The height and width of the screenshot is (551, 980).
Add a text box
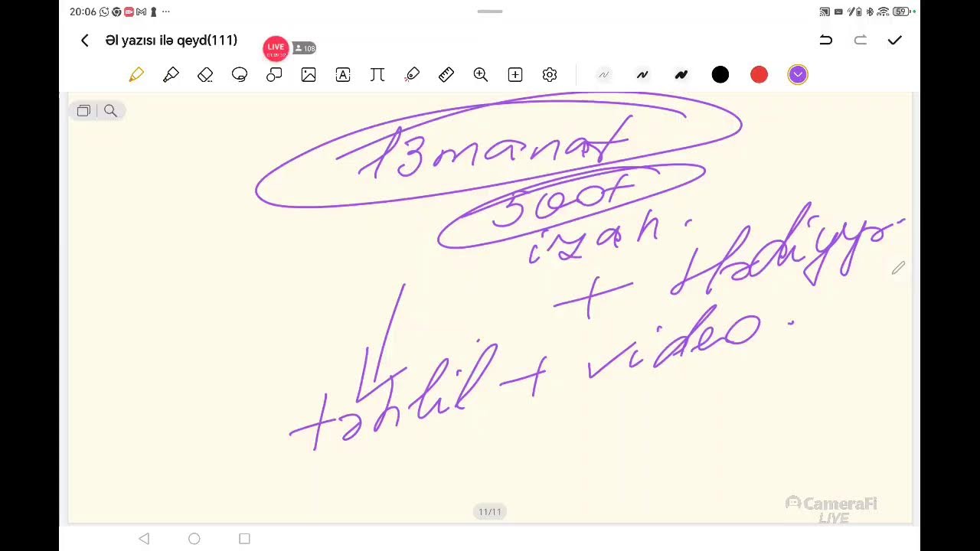(343, 74)
